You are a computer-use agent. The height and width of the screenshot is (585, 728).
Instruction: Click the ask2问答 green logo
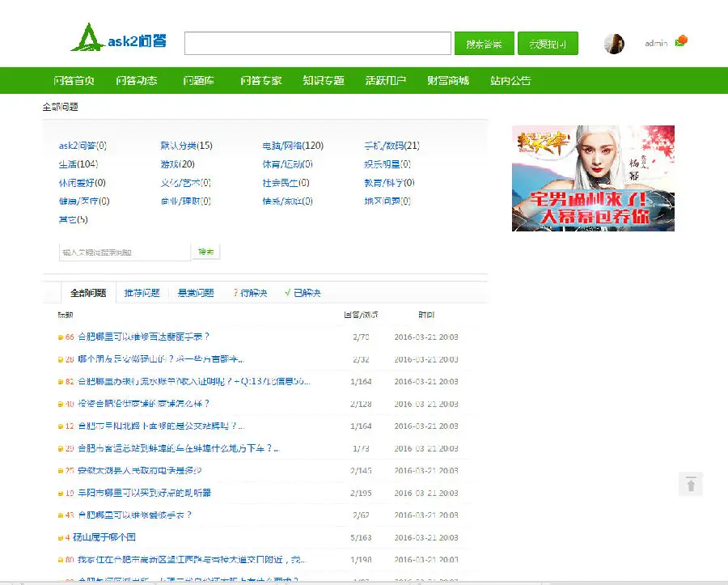[x=119, y=38]
